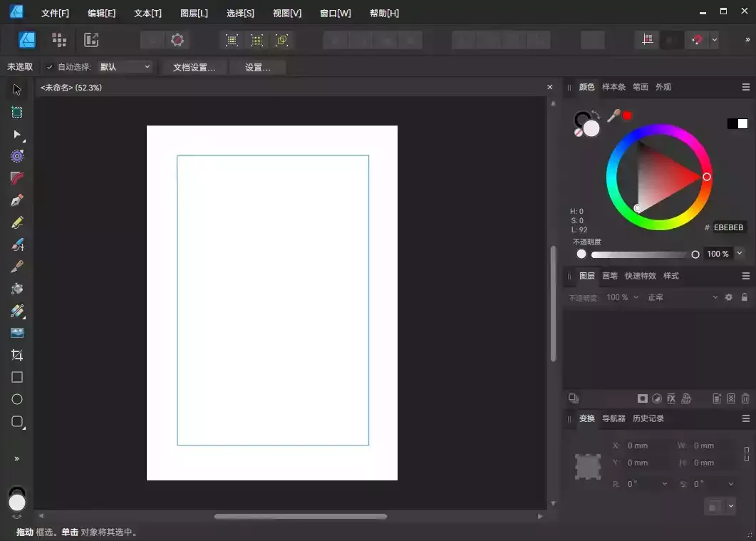This screenshot has width=756, height=541.
Task: Click the 文档设置... button
Action: pos(194,68)
